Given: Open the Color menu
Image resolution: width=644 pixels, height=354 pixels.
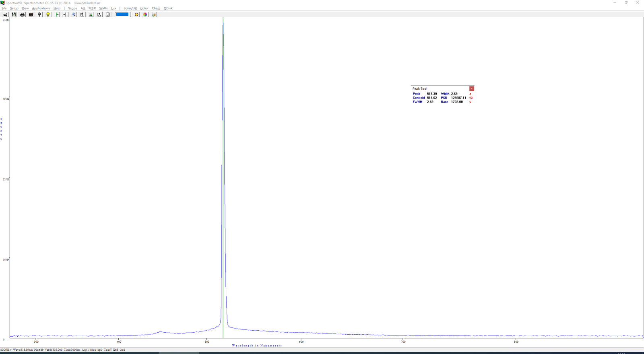Looking at the screenshot, I should (x=144, y=8).
